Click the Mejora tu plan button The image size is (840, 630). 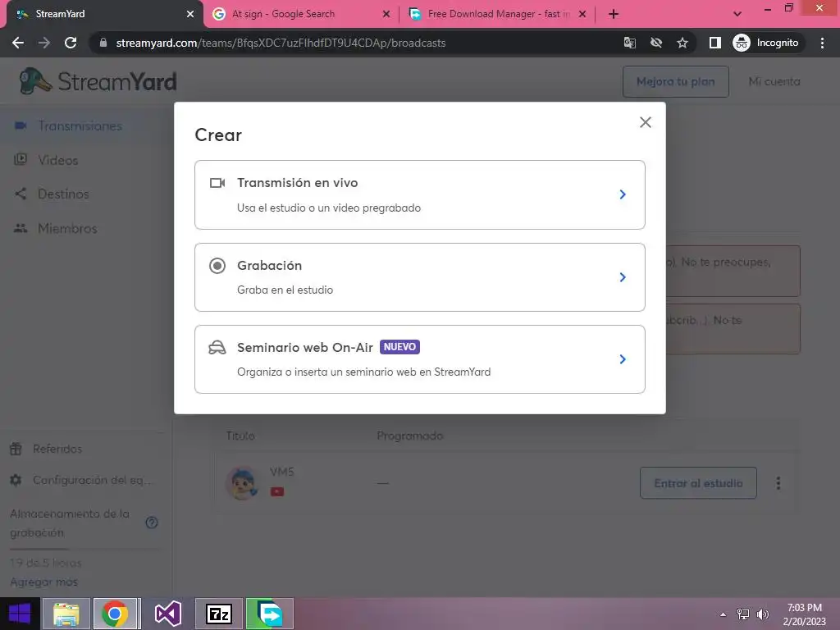[x=676, y=81]
